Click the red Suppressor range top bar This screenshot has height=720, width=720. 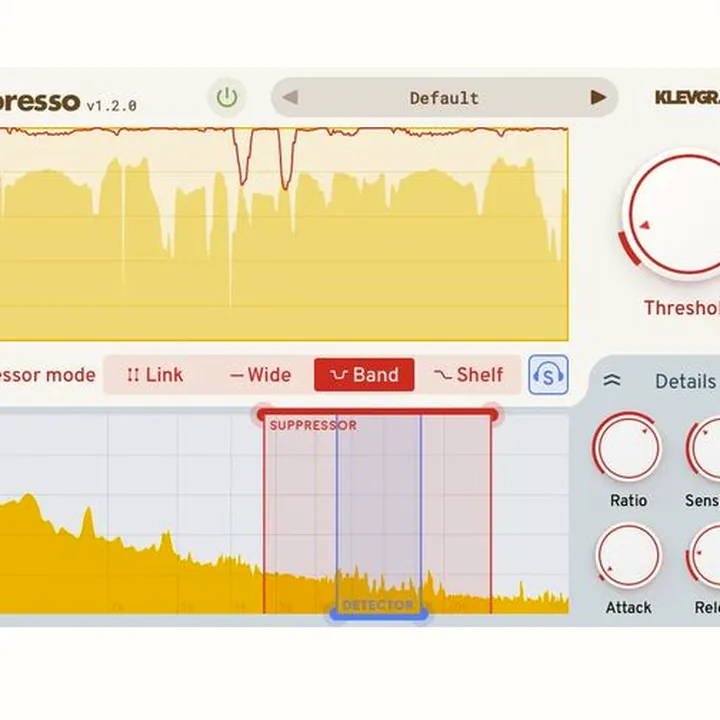[377, 415]
